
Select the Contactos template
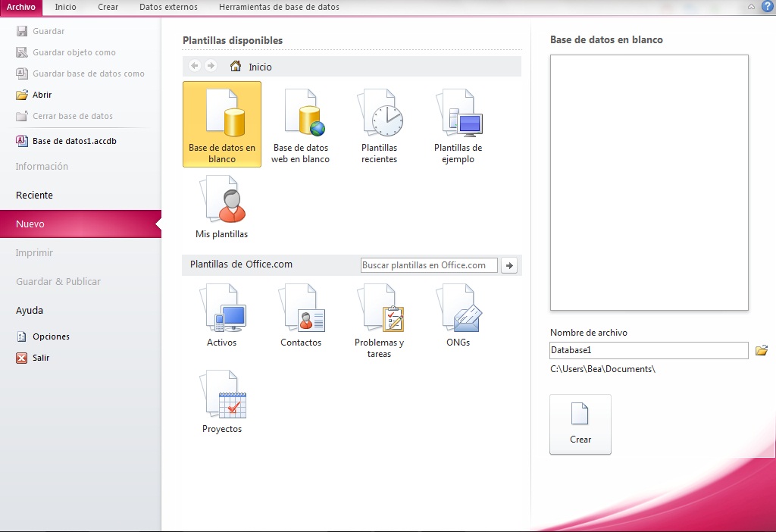pos(300,315)
